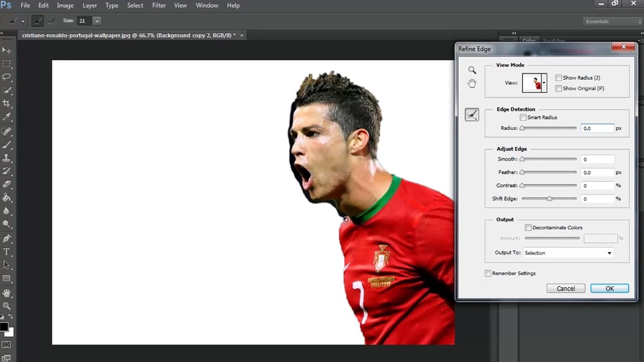Switch to the cristiano-ronaldo-portugal-wallpaper.jpg tab

[x=128, y=36]
